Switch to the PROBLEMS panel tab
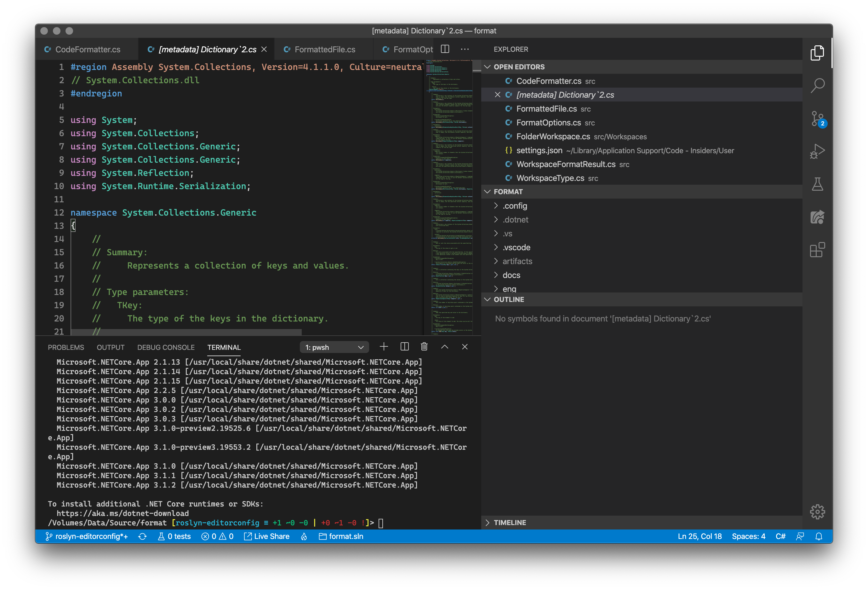Image resolution: width=868 pixels, height=590 pixels. click(x=66, y=347)
